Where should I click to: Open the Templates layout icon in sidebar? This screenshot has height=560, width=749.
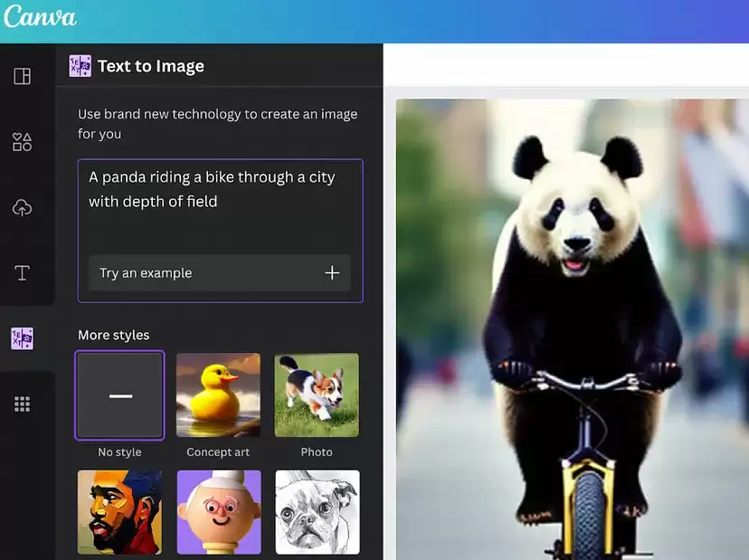click(x=22, y=76)
